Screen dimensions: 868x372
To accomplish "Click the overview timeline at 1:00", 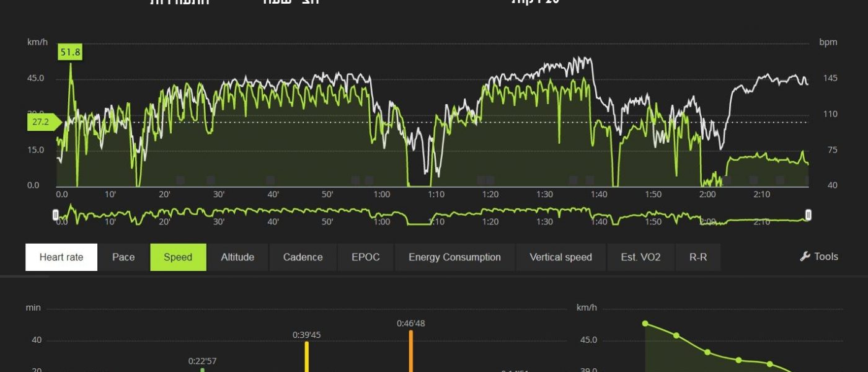I will (381, 217).
